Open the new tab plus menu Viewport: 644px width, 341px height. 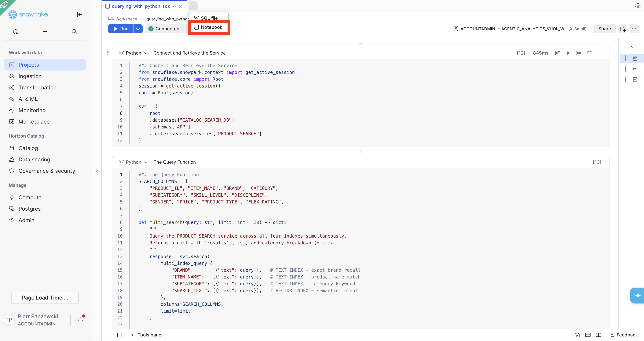[x=193, y=6]
